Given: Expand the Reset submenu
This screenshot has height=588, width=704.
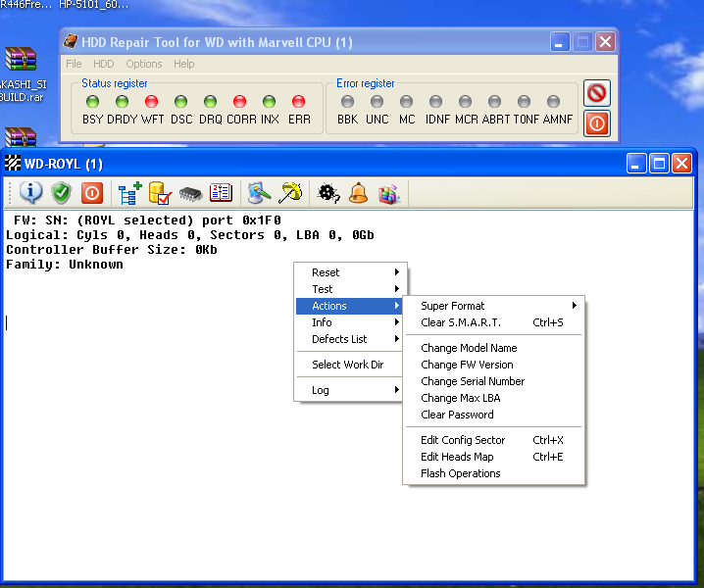Looking at the screenshot, I should [x=350, y=272].
